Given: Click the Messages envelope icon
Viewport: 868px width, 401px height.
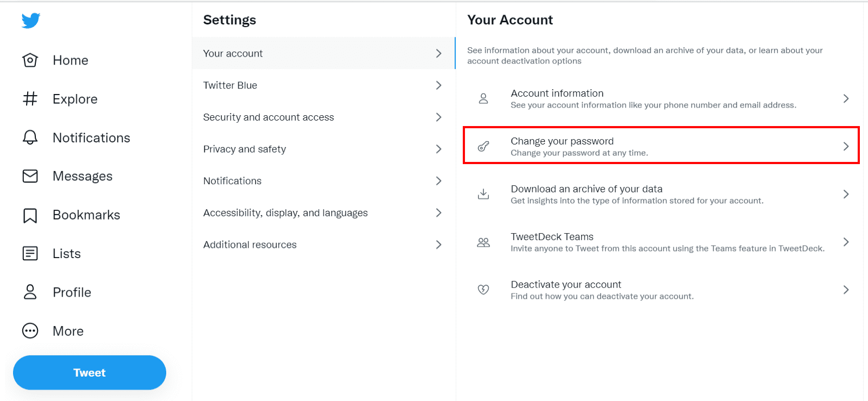Looking at the screenshot, I should coord(30,176).
